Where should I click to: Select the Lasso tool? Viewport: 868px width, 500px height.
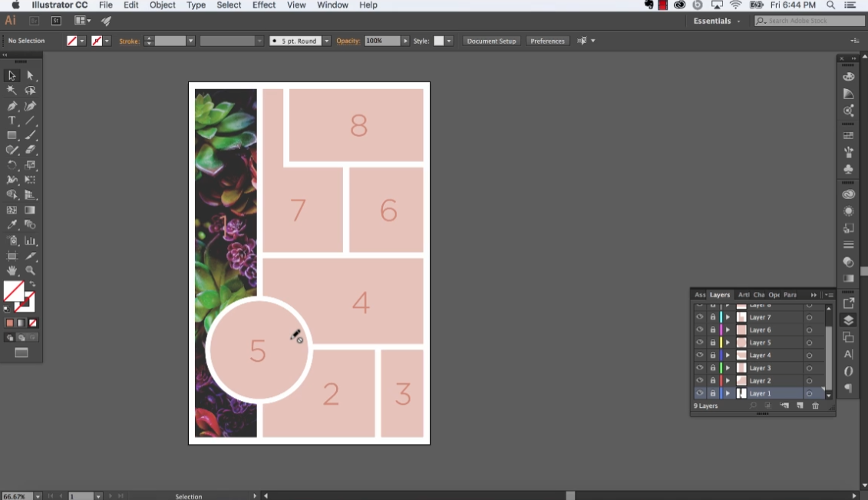30,91
